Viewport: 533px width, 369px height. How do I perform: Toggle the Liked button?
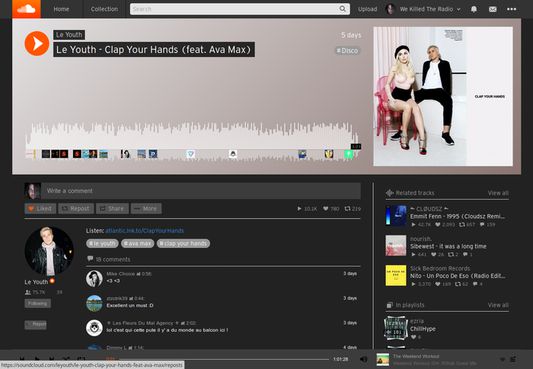pos(40,209)
